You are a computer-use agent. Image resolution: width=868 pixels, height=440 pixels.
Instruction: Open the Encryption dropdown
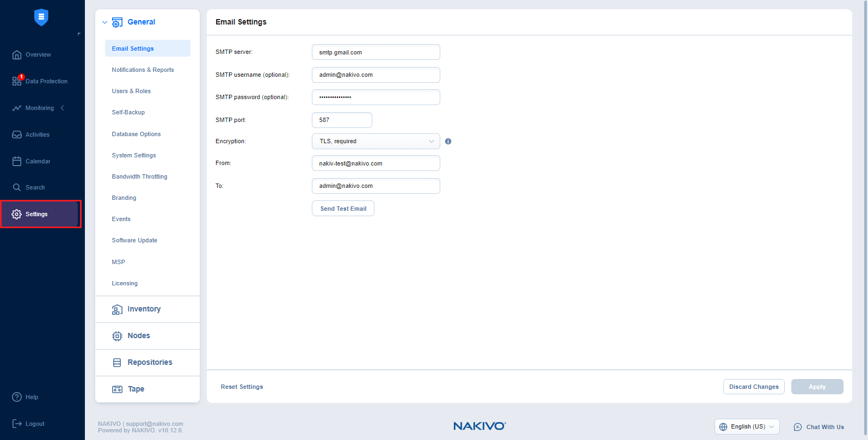click(x=375, y=141)
